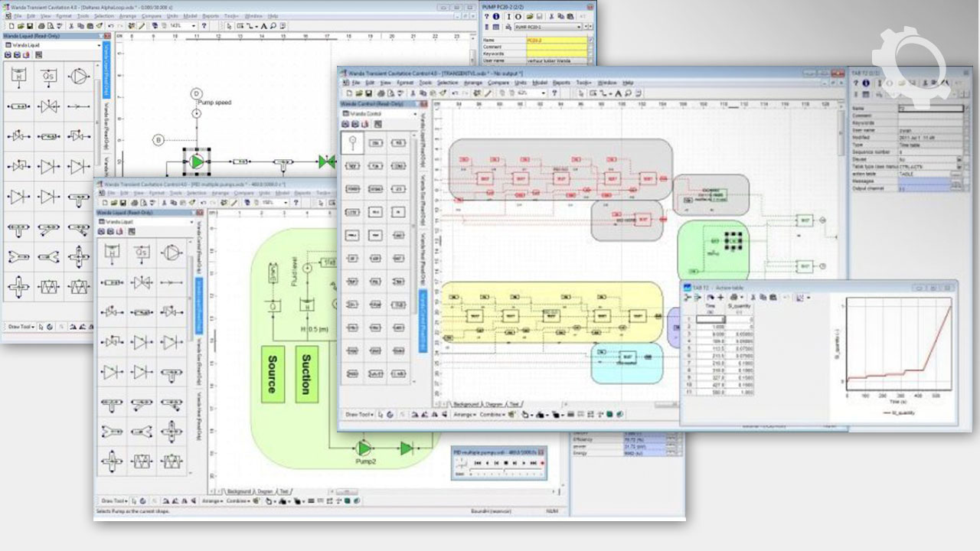Select the text tool 'A' in the AlphaLoop toolbar
This screenshot has height=551, width=980.
point(263,25)
